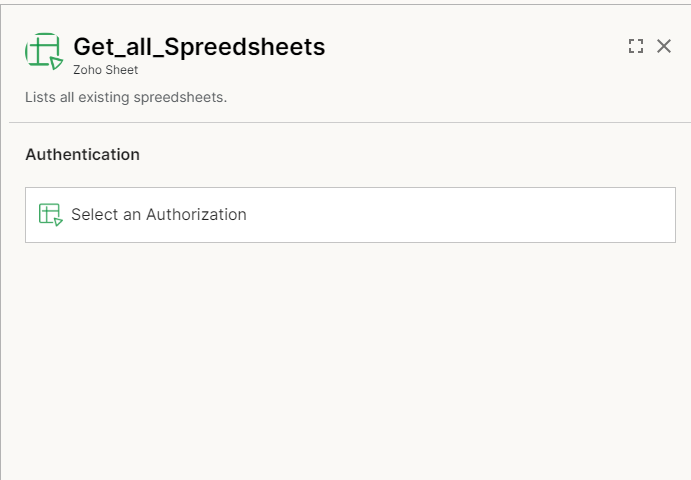Viewport: 691px width, 480px height.
Task: Click the 'Select an Authorization' placeholder text
Action: tap(159, 215)
